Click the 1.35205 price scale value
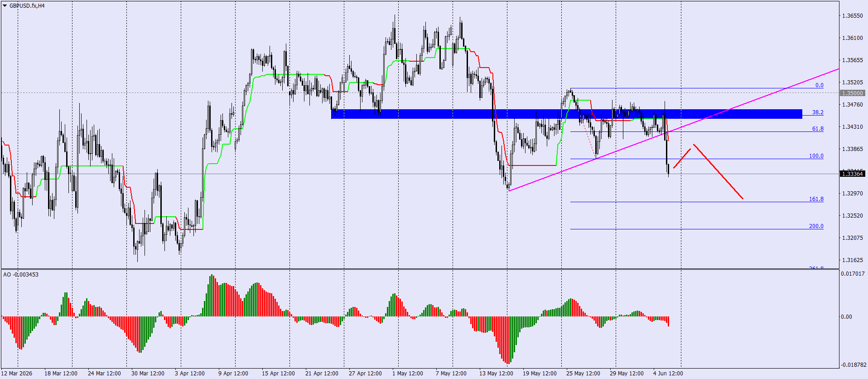 (x=853, y=83)
